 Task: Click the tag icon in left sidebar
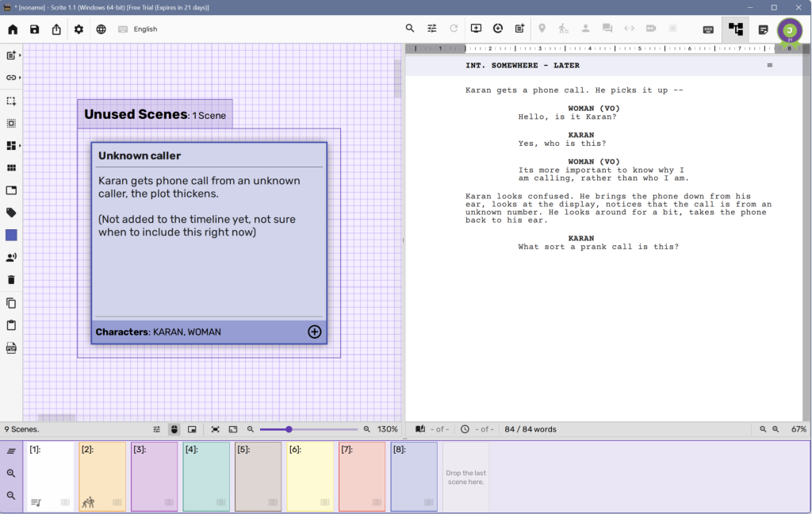pyautogui.click(x=11, y=213)
